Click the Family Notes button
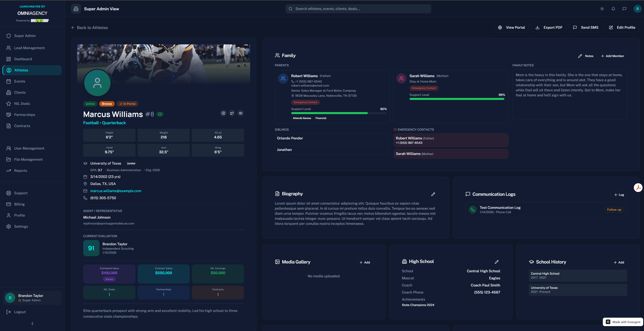The image size is (644, 331). (x=586, y=56)
